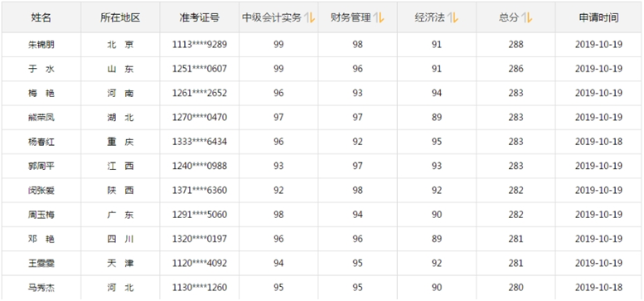Viewport: 644px width, 301px height.
Task: Click date 2019-10-18 in 杨春红 row
Action: tap(598, 142)
